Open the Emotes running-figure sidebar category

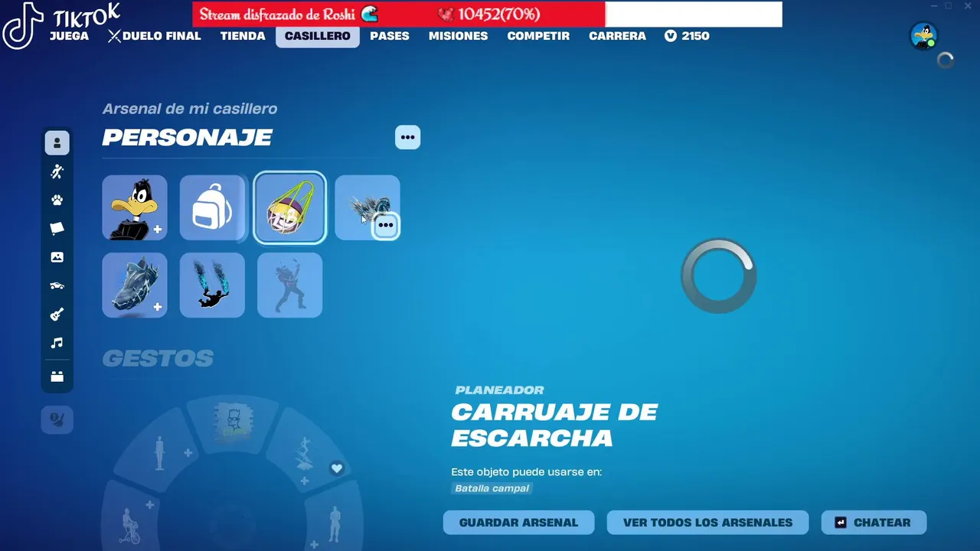(x=57, y=171)
